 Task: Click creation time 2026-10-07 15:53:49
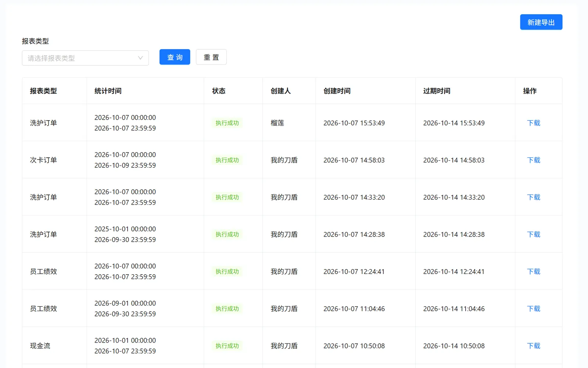(x=354, y=123)
